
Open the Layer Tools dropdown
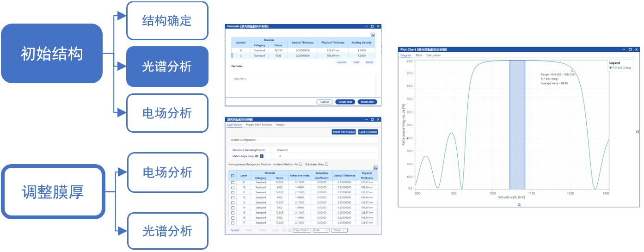301,230
